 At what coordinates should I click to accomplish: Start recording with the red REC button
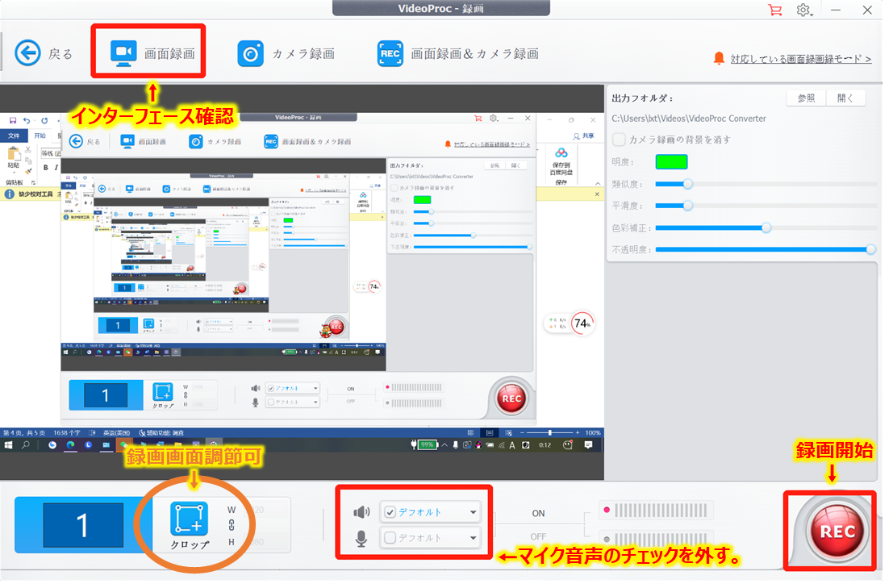click(837, 531)
